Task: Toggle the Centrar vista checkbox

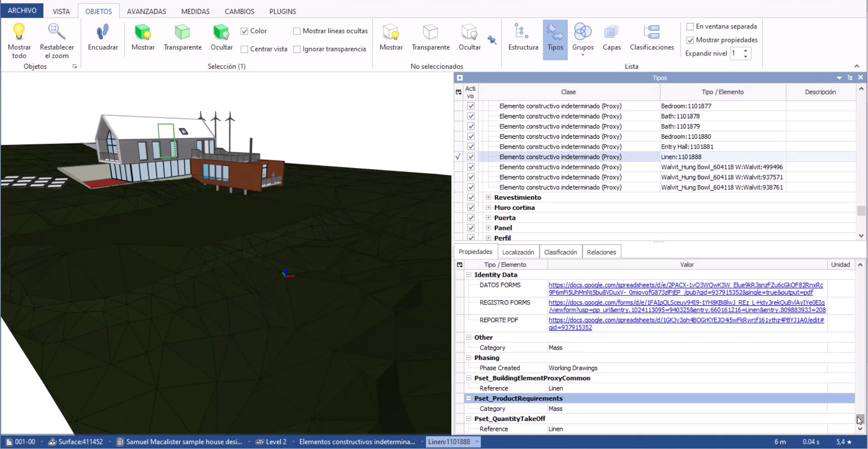Action: pos(244,49)
